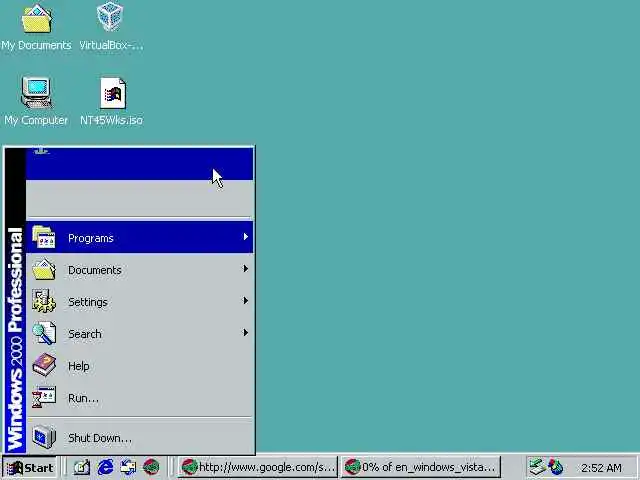Expand the Search submenu arrow
640x480 pixels.
click(245, 333)
